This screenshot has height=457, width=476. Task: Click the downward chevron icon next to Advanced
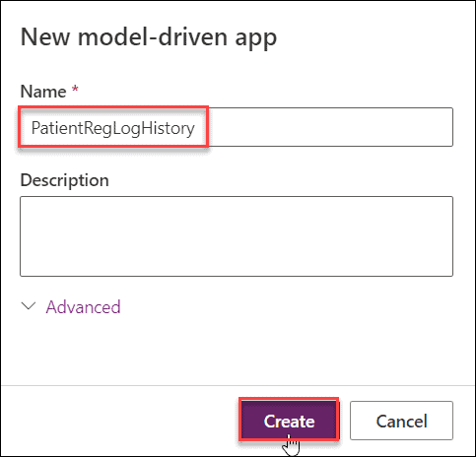(x=29, y=306)
